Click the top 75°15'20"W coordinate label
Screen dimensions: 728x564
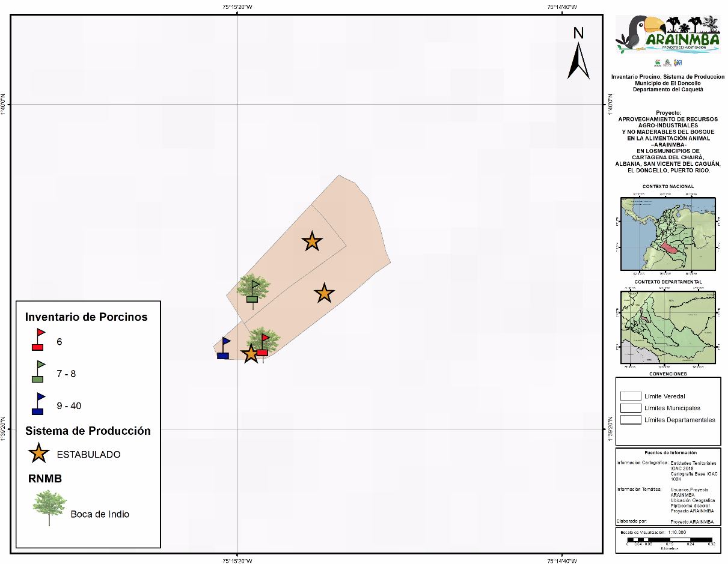coord(237,7)
